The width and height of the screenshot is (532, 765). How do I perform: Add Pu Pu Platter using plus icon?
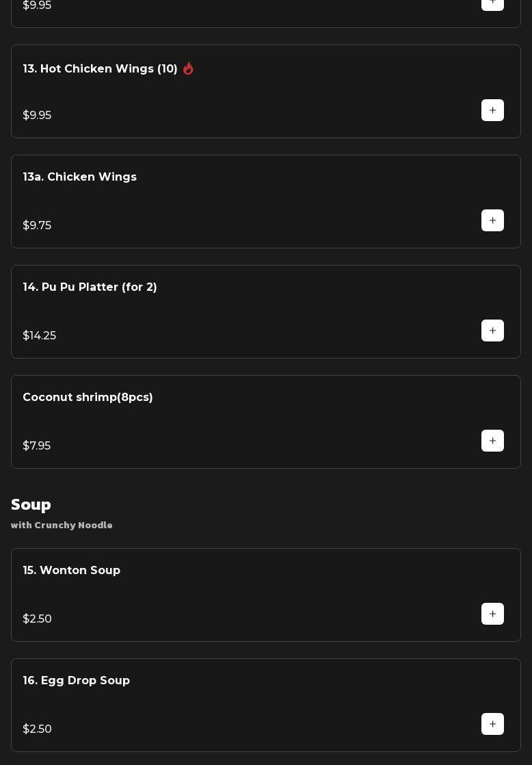point(492,330)
